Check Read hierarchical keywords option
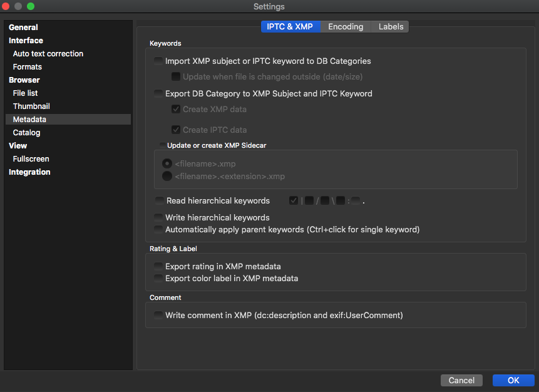 click(160, 201)
